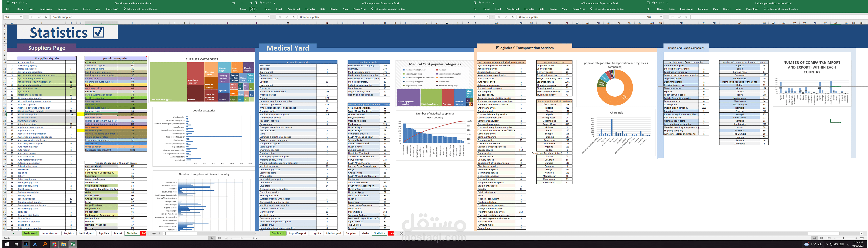Image resolution: width=868 pixels, height=248 pixels.
Task: Click the Chrome icon in the taskbar
Action: [54, 244]
